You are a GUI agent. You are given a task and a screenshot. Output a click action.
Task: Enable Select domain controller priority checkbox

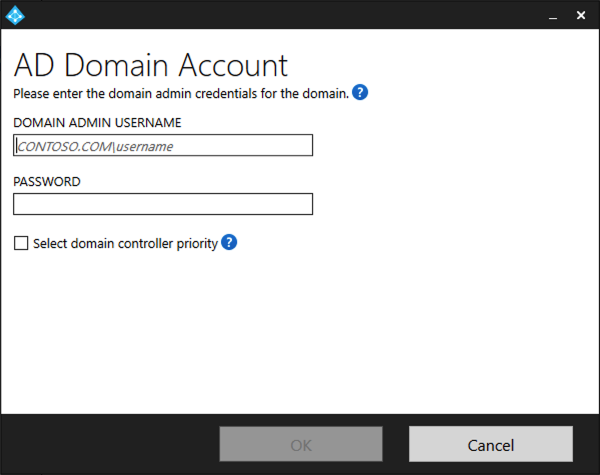coord(21,243)
